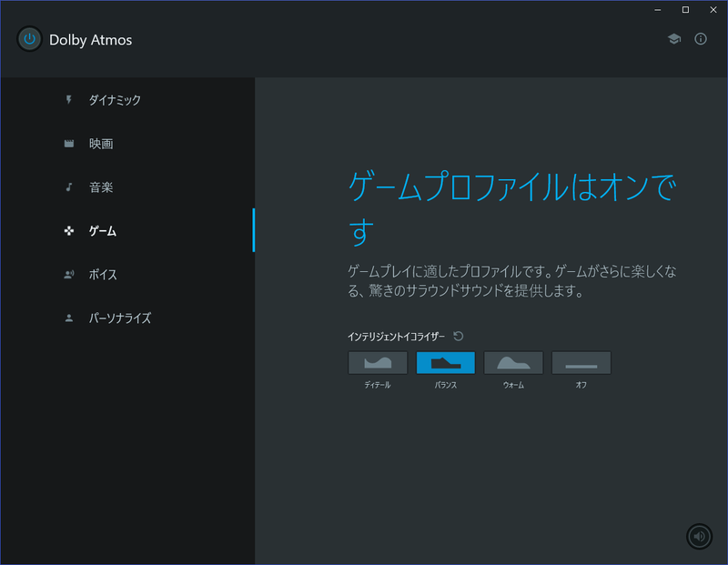Reset the intelligent equalizer settings
This screenshot has height=565, width=728.
[x=458, y=335]
